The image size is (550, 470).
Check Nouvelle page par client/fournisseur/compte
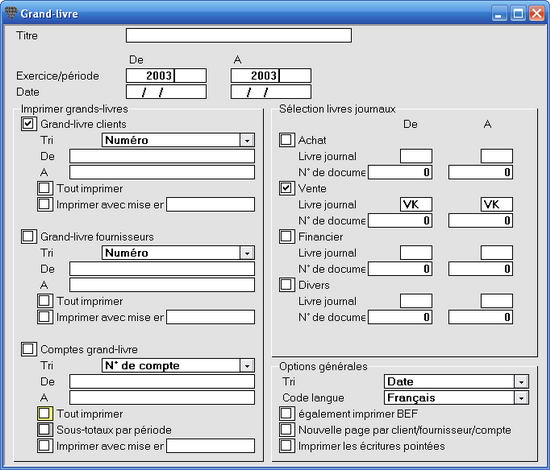[287, 429]
